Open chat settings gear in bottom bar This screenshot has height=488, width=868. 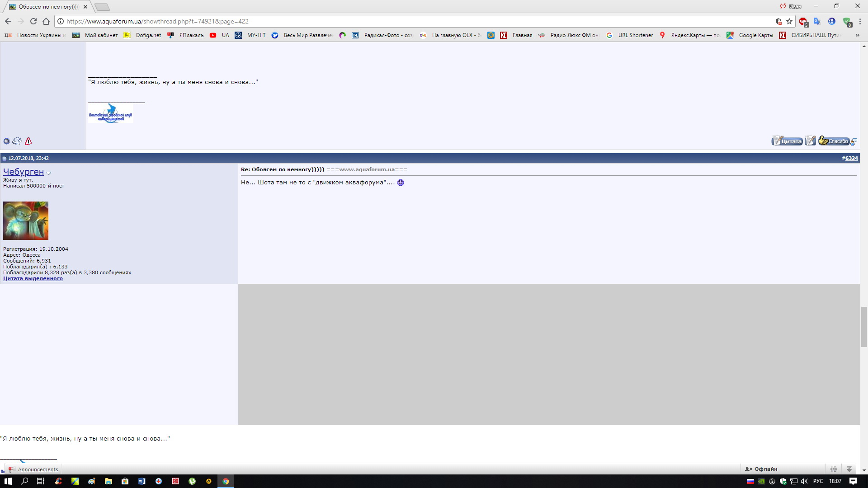point(834,469)
